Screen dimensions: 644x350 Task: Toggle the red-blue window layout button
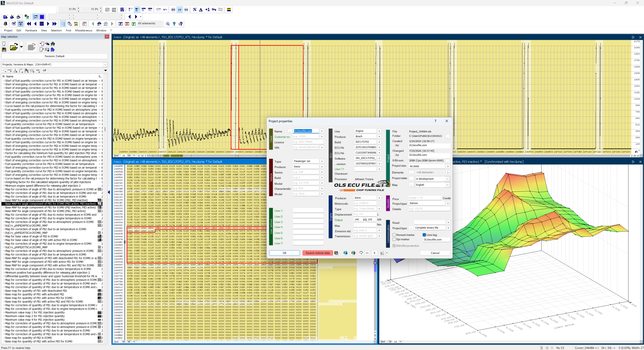point(42,17)
